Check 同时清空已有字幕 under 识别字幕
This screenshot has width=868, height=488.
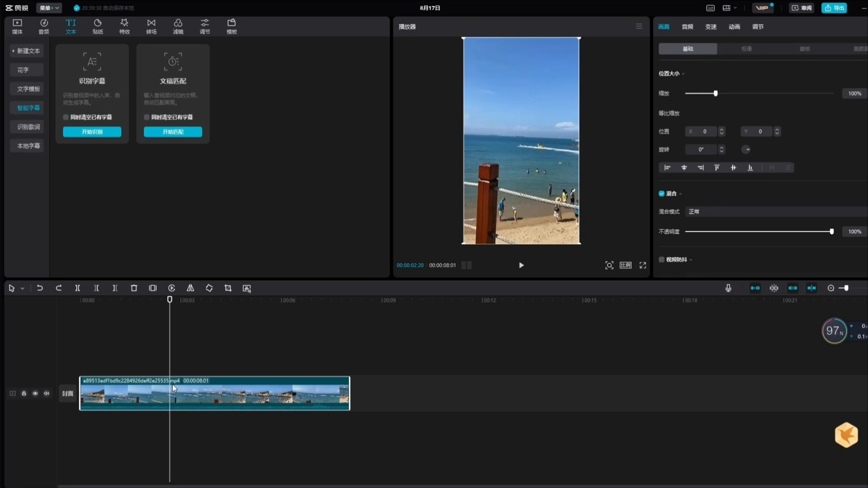[x=66, y=117]
